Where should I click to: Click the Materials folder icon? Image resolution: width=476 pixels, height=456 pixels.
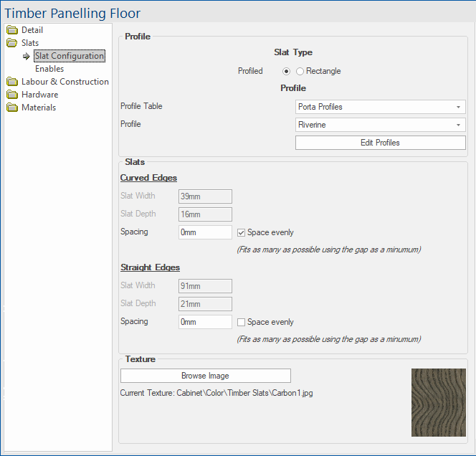coord(12,108)
